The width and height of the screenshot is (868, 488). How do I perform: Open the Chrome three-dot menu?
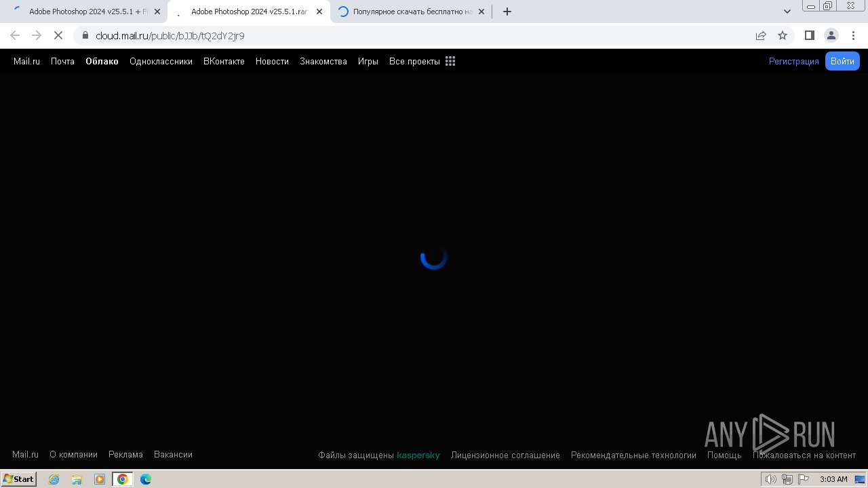pos(853,35)
